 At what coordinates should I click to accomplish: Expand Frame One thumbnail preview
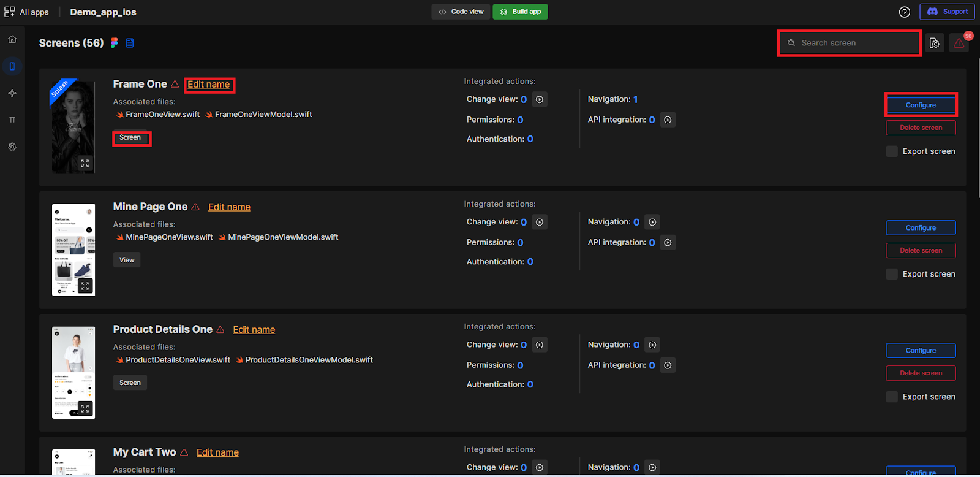coord(85,163)
